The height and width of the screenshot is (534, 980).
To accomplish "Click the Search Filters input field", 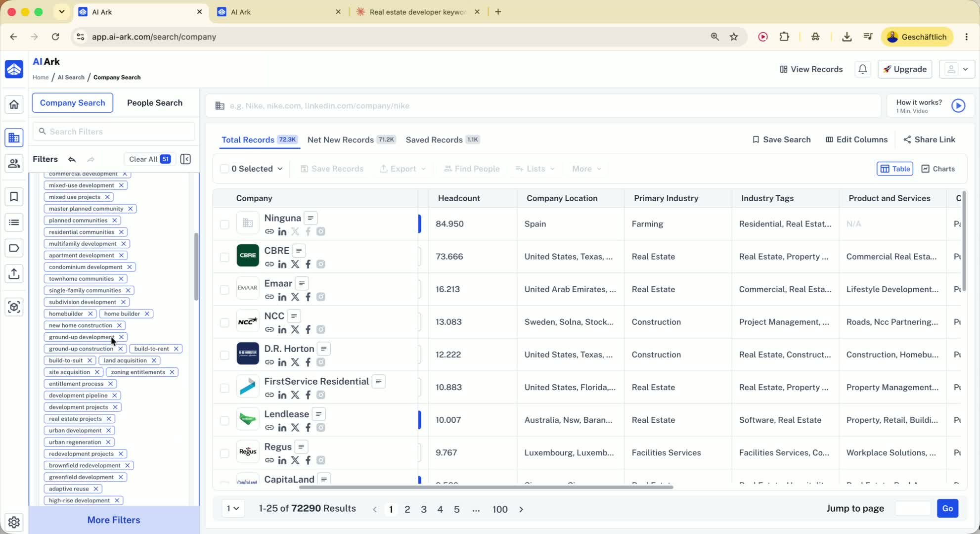I will tap(114, 132).
